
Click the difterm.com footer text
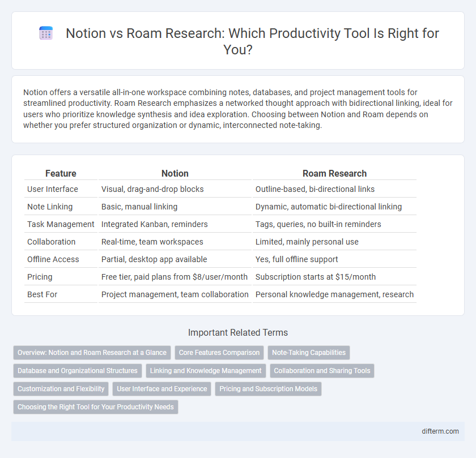coord(440,431)
